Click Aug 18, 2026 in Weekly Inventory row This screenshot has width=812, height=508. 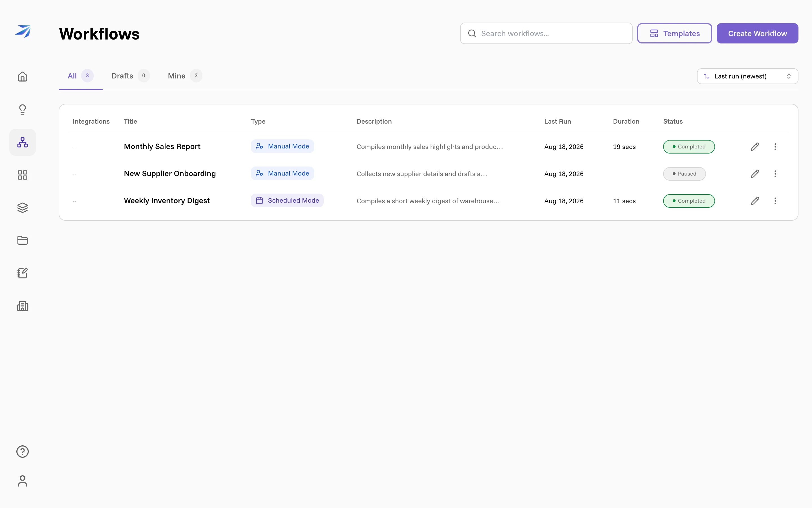tap(564, 201)
